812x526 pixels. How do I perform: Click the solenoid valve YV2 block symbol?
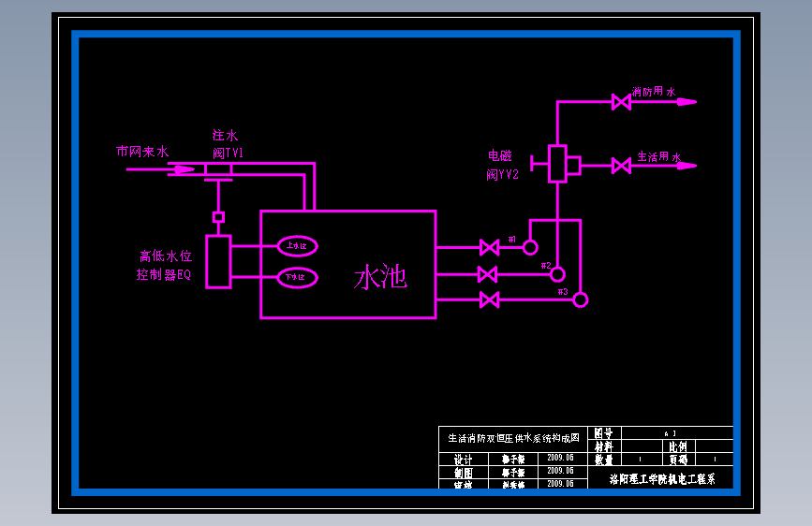tap(558, 164)
